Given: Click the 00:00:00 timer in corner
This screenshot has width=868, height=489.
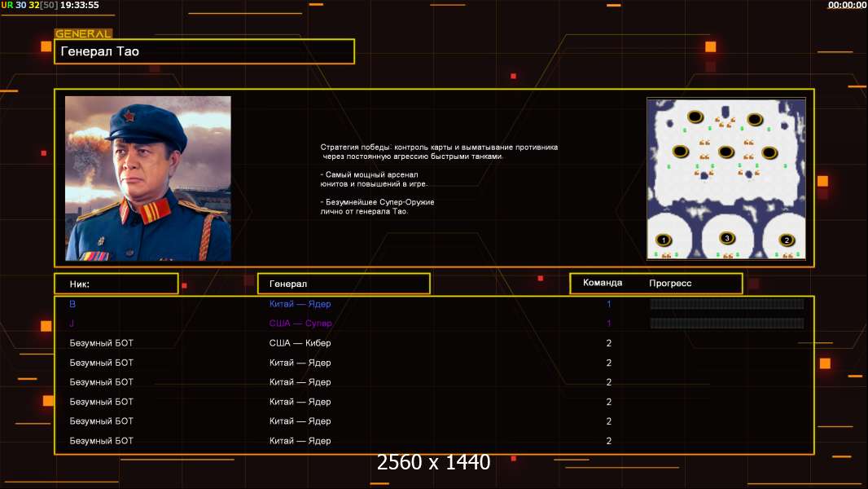Looking at the screenshot, I should pyautogui.click(x=847, y=5).
